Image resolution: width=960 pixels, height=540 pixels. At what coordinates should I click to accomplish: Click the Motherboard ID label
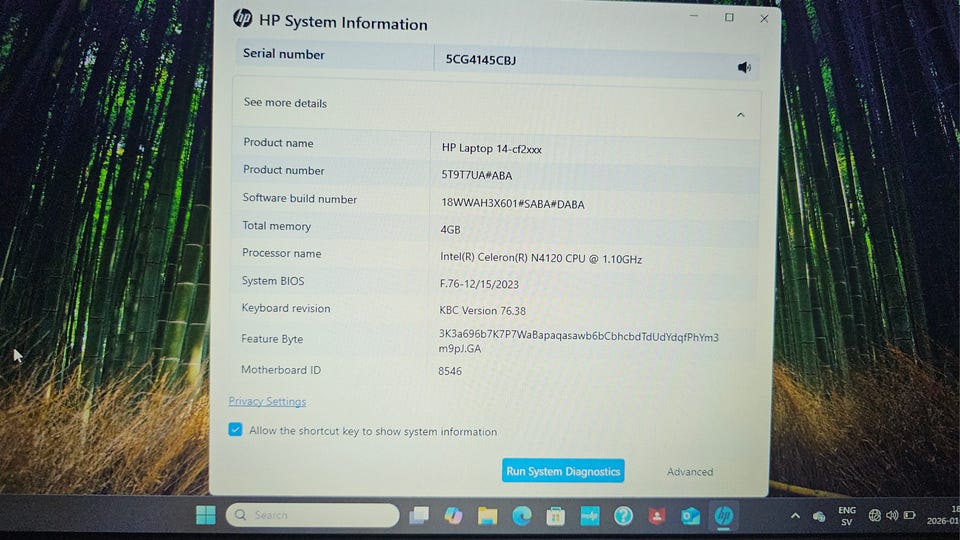tap(280, 370)
